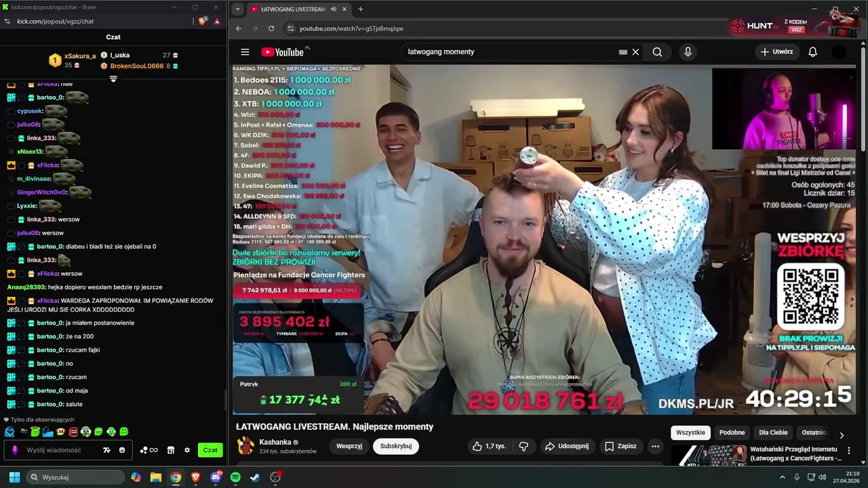Close the ŁATWOGANG LIVESTREAM browser tab
Image resolution: width=868 pixels, height=488 pixels.
click(344, 9)
